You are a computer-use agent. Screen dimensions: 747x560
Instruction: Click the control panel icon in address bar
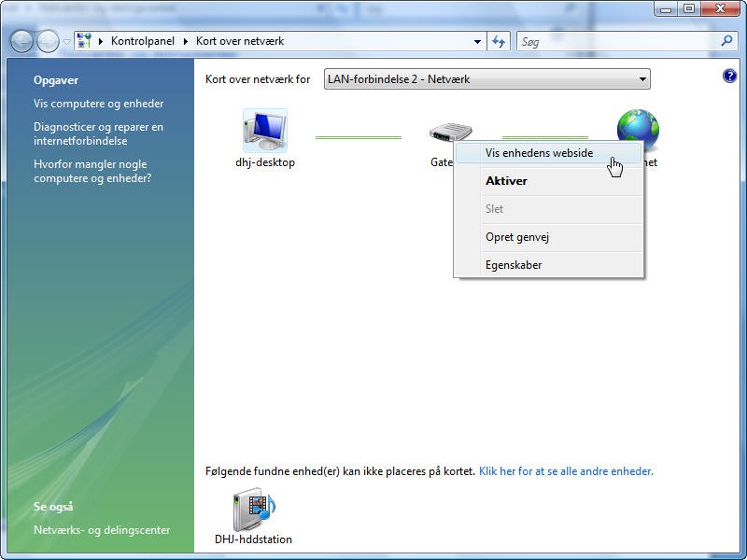[84, 41]
